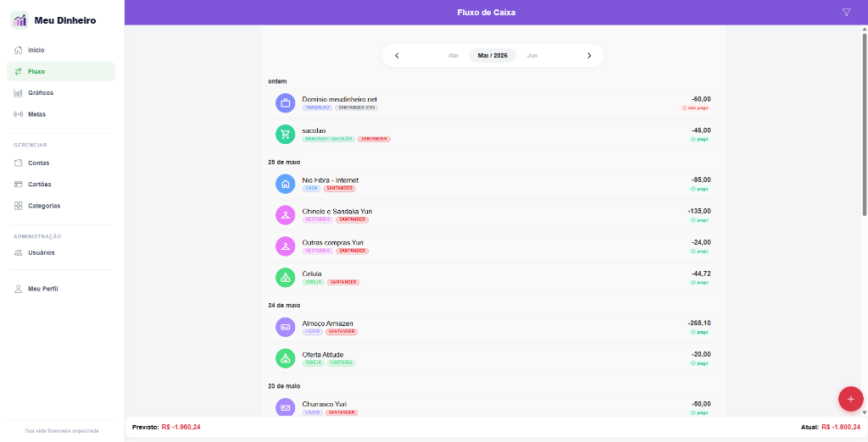Click the -44,72 amount of Celula

(x=701, y=273)
